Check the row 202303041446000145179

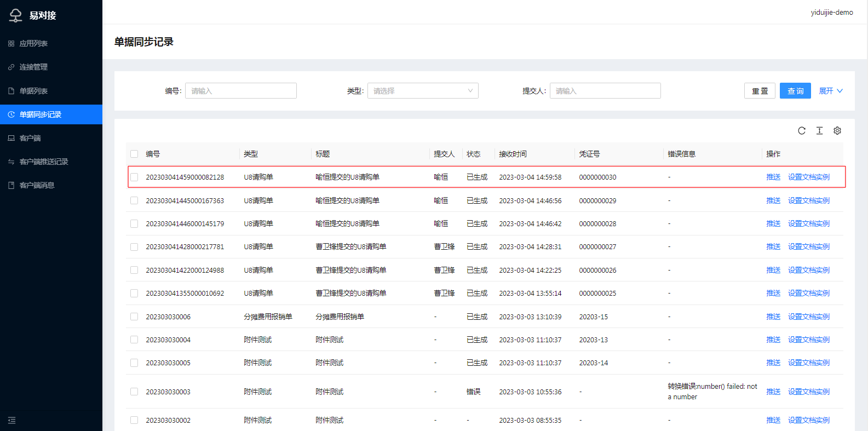tap(134, 223)
